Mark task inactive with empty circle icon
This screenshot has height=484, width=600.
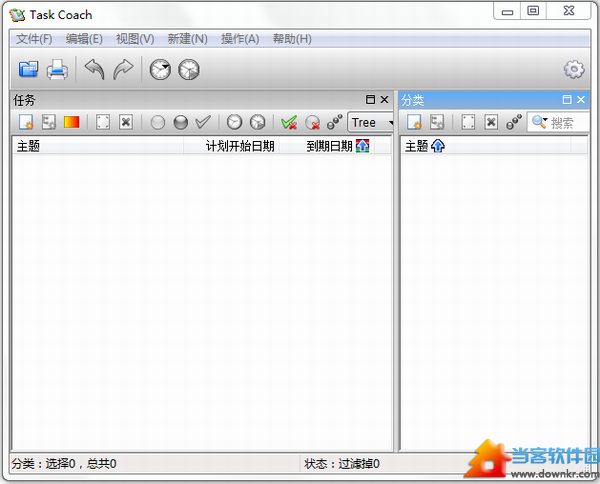point(158,123)
